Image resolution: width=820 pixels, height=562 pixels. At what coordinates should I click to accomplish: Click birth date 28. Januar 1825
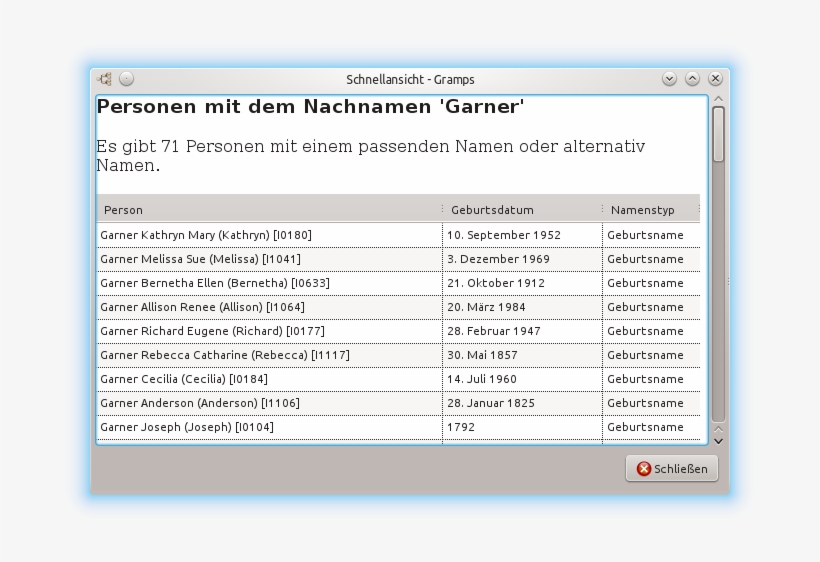491,404
